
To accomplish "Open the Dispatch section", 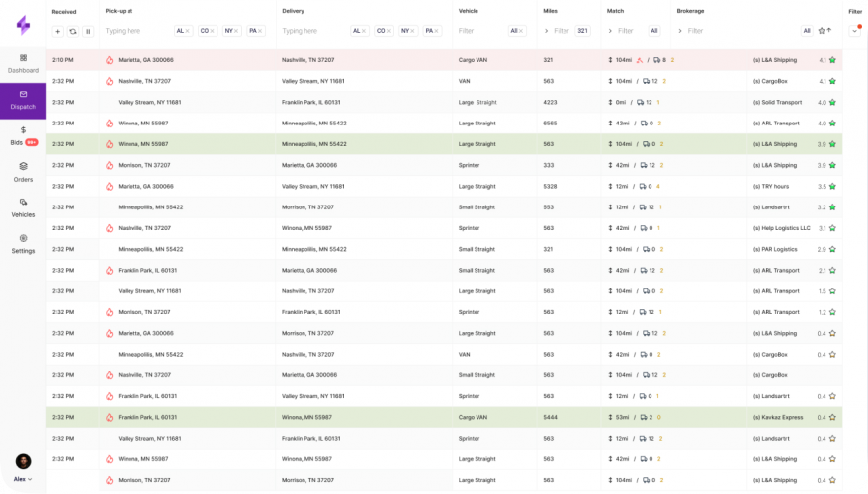I will coord(23,100).
